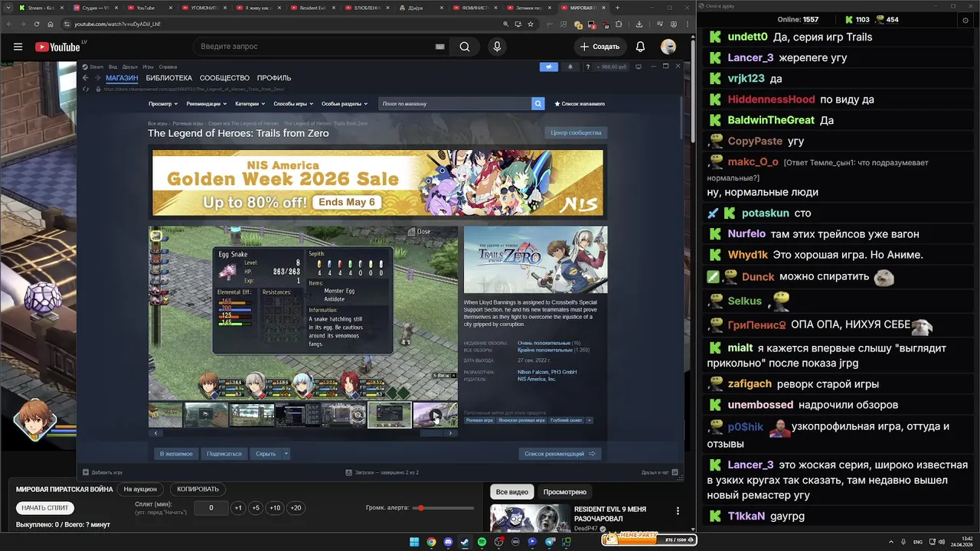Image resolution: width=980 pixels, height=551 pixels.
Task: Open Steam announcements megaphone button
Action: coord(549,67)
